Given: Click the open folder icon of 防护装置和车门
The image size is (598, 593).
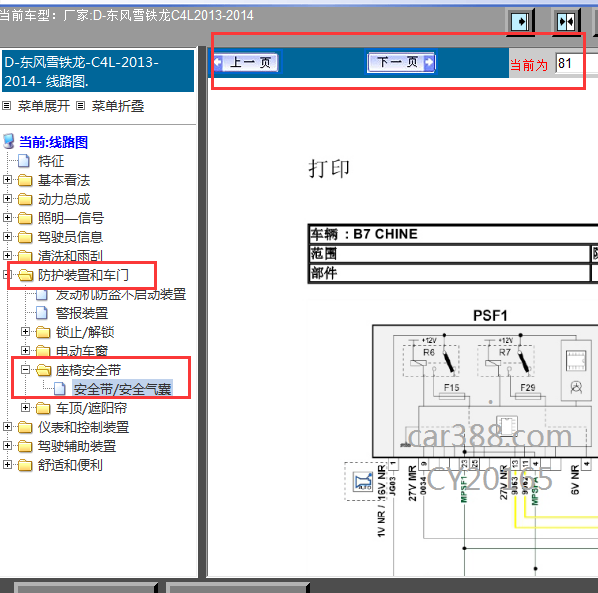Looking at the screenshot, I should coord(25,275).
